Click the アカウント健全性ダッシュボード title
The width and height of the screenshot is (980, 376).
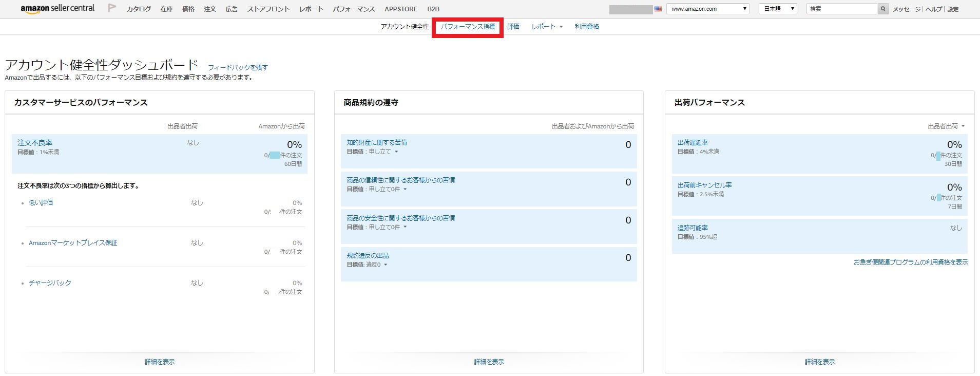(x=102, y=65)
